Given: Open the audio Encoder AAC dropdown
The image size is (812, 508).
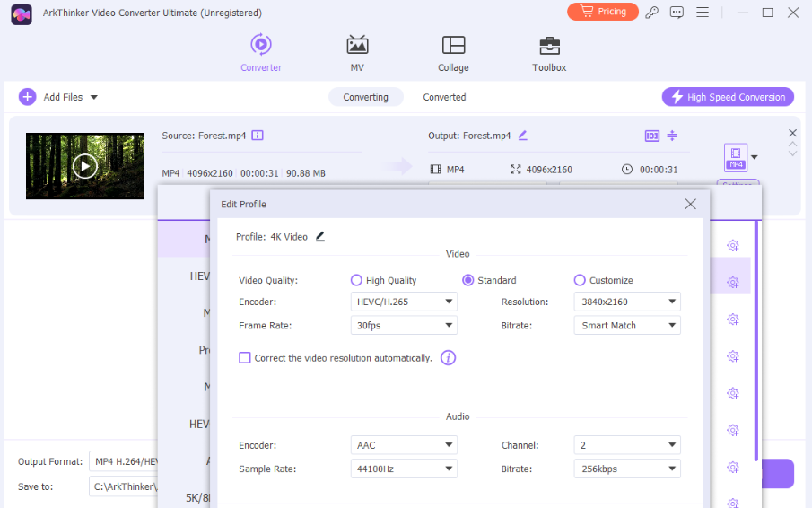Looking at the screenshot, I should [x=404, y=445].
